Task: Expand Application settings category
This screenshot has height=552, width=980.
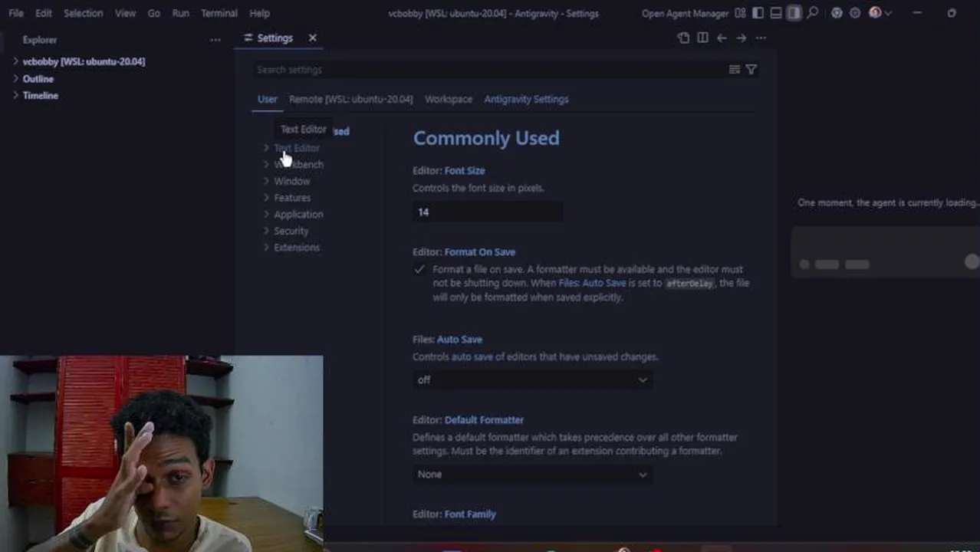Action: coord(298,215)
